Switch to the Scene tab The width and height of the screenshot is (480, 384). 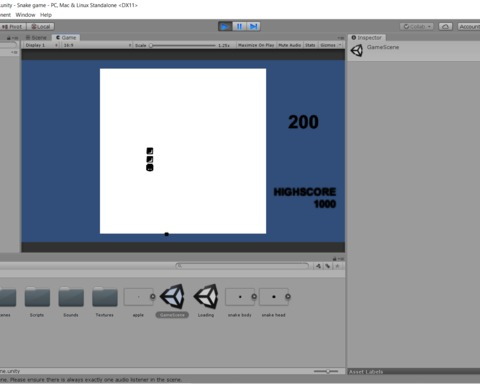pos(36,38)
